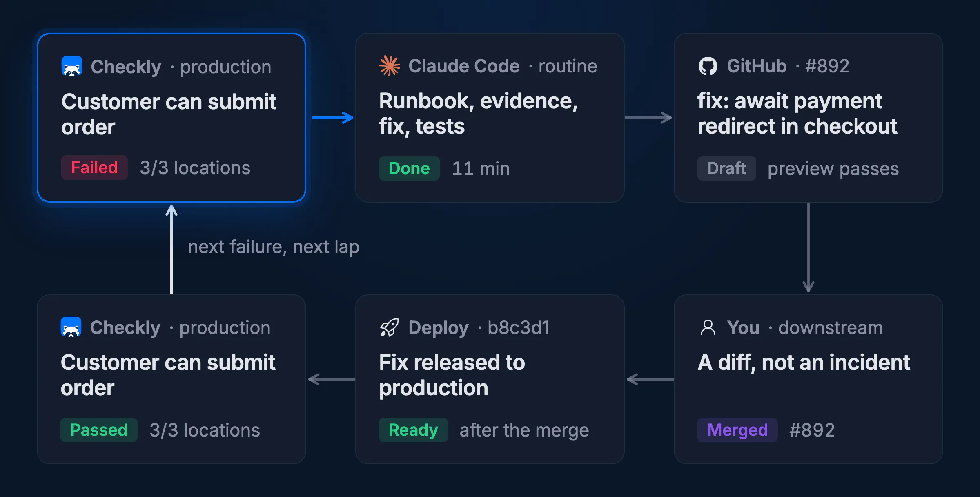Click the 'preview passes' text

coord(833,169)
